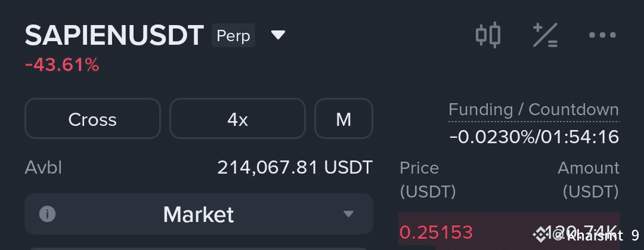
Task: Select the 0.25153 ask price
Action: point(436,232)
